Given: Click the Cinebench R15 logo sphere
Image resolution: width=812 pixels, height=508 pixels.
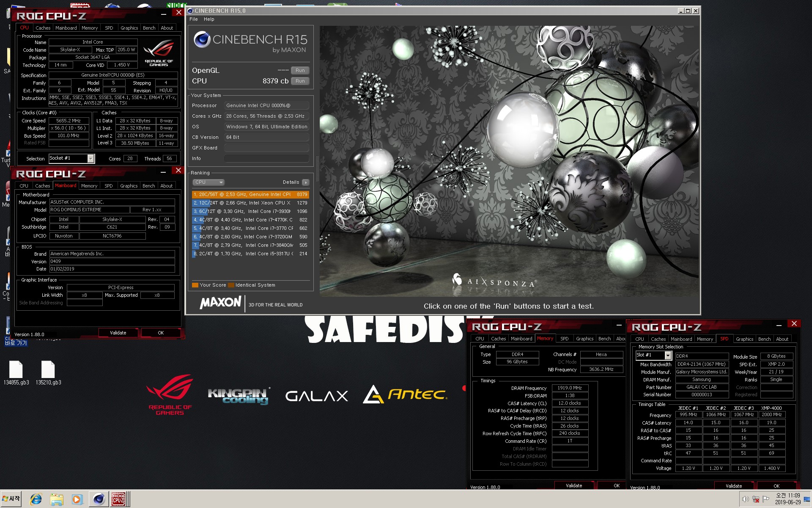Looking at the screenshot, I should pyautogui.click(x=202, y=39).
